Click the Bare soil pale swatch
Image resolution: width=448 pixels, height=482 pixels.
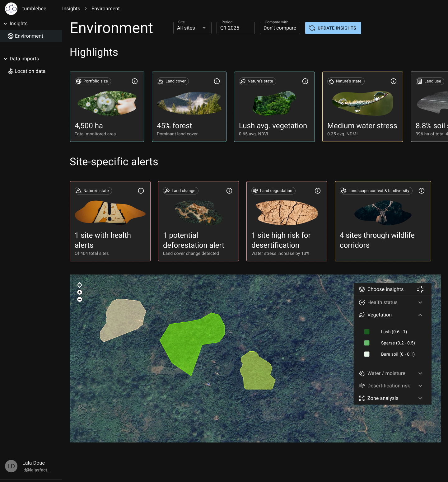click(x=367, y=354)
